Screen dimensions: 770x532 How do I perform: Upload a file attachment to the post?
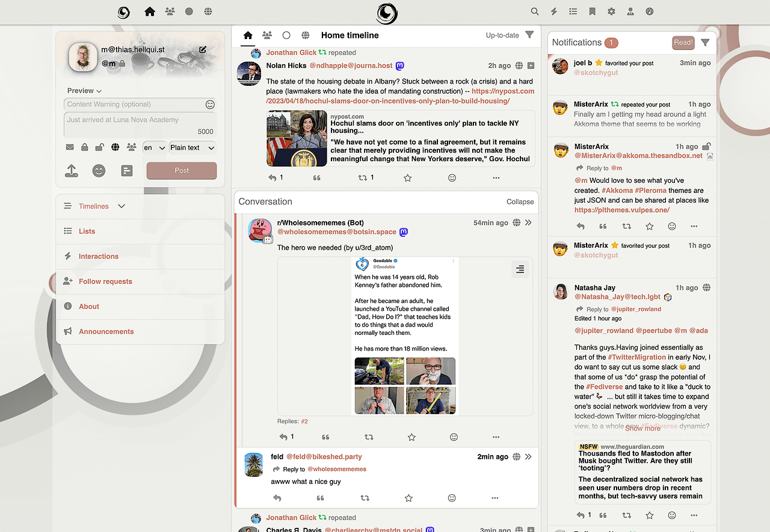point(71,171)
